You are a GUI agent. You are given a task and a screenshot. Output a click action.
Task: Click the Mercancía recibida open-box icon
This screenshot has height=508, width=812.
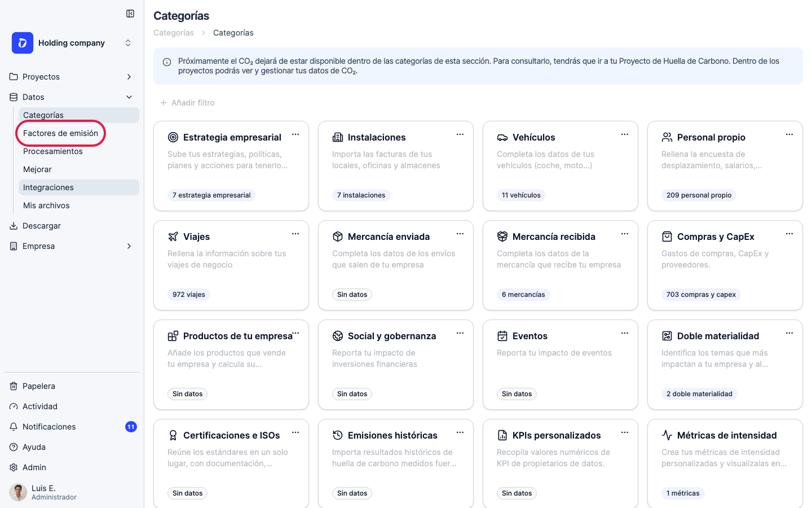coord(502,237)
